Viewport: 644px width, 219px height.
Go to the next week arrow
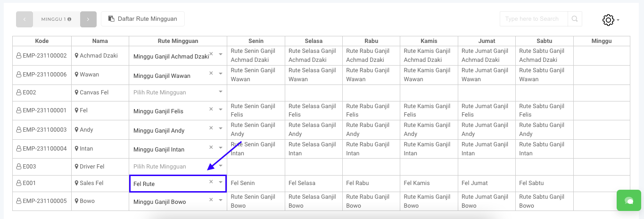point(88,19)
